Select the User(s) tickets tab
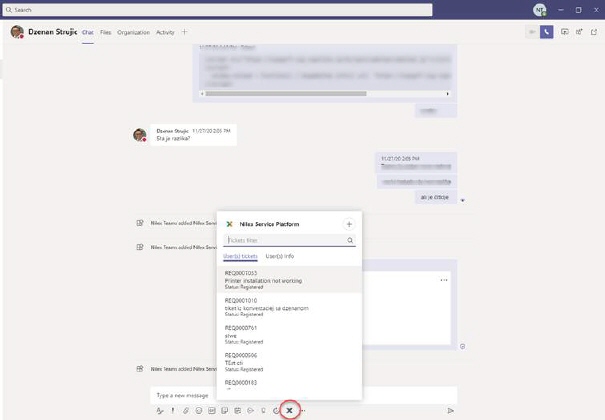Screen dimensions: 605x420 coord(240,257)
